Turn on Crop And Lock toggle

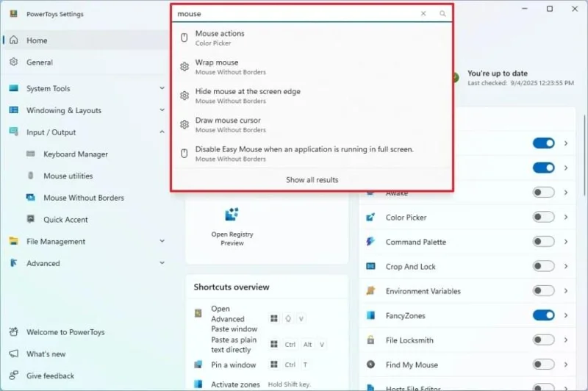pos(543,266)
